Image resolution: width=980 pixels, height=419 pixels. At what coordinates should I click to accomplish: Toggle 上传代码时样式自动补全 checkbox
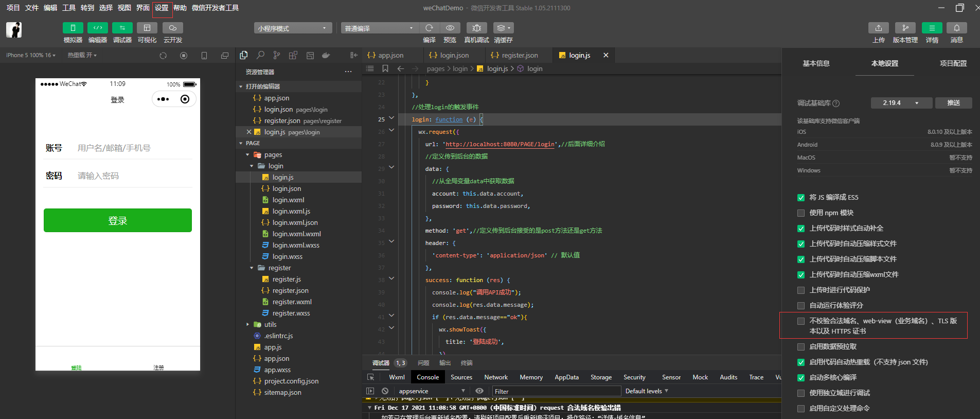[801, 229]
